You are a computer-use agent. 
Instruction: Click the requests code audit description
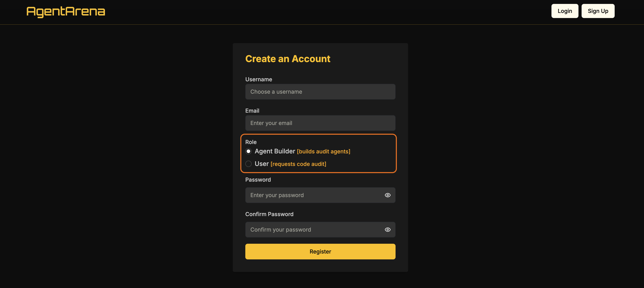pos(299,164)
